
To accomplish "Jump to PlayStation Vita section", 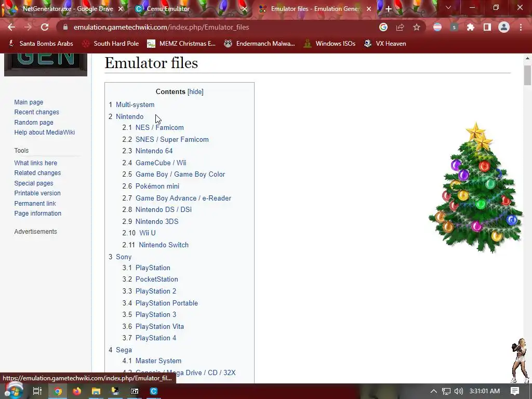I will click(x=159, y=326).
